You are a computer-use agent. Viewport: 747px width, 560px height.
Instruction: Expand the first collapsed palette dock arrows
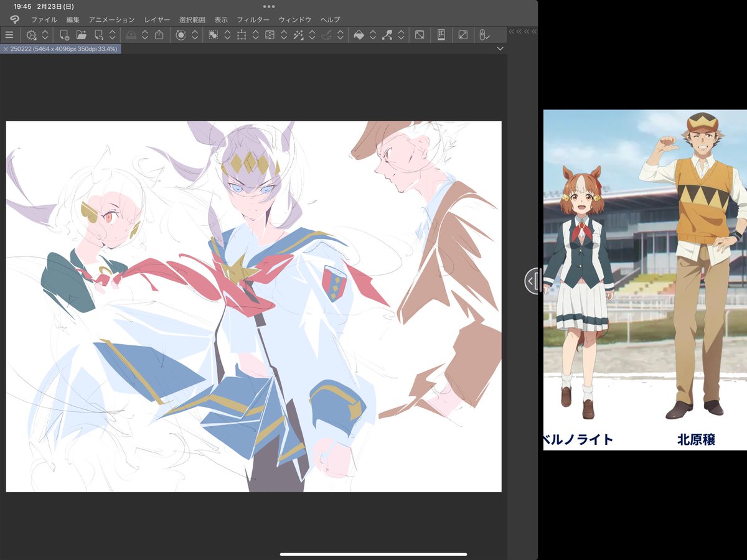point(512,31)
